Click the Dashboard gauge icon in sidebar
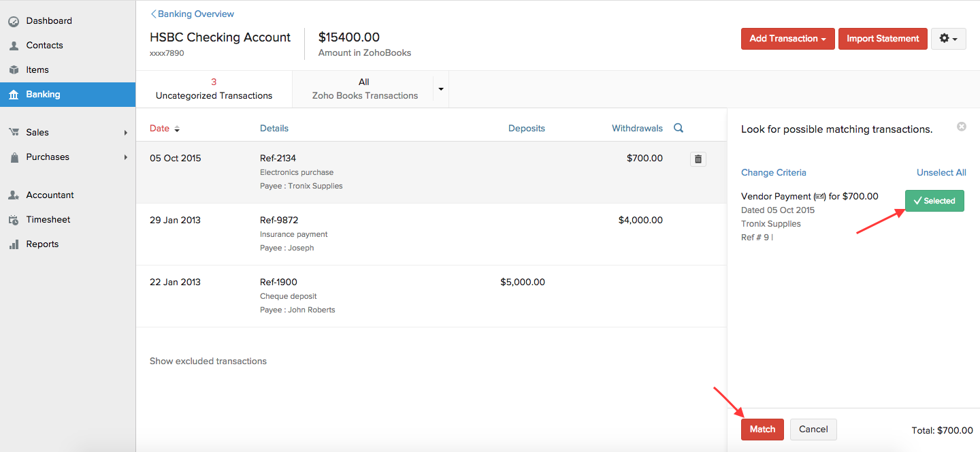The image size is (980, 452). click(x=14, y=21)
